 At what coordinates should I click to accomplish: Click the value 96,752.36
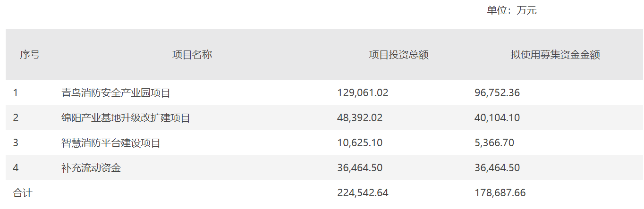pyautogui.click(x=497, y=93)
